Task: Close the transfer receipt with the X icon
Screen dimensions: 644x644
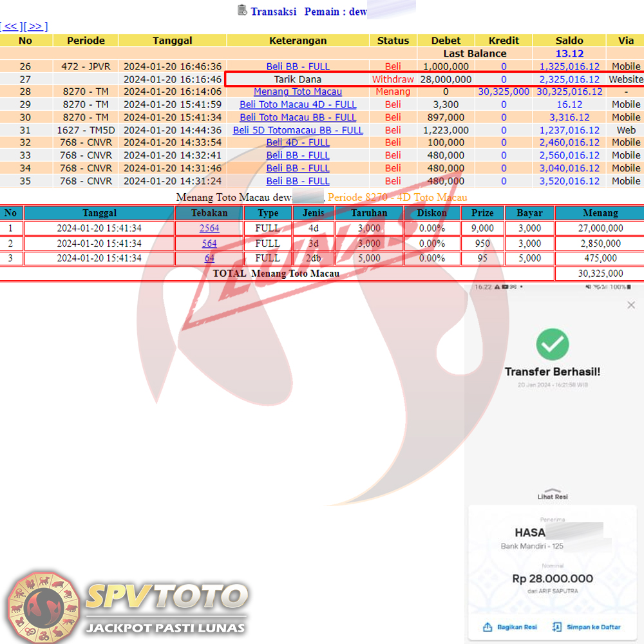Action: click(x=630, y=305)
